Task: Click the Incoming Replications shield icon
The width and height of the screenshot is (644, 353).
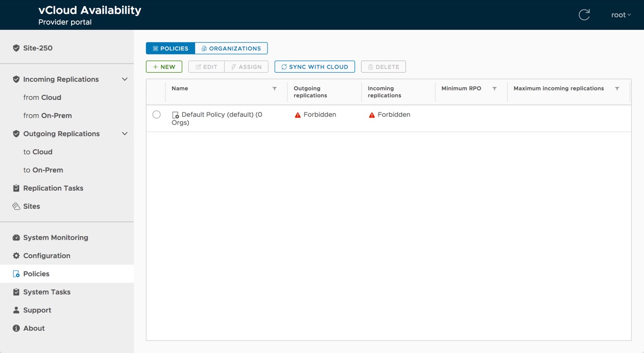Action: pos(16,79)
